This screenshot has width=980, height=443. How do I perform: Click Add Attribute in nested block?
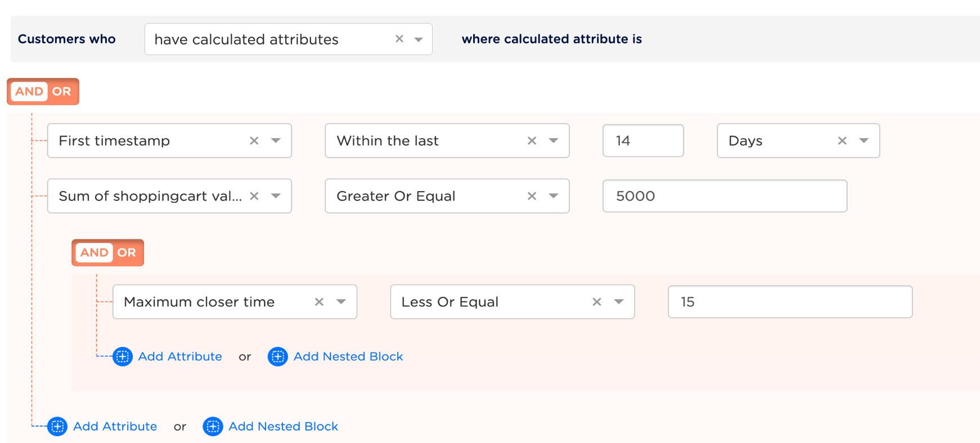tap(179, 356)
